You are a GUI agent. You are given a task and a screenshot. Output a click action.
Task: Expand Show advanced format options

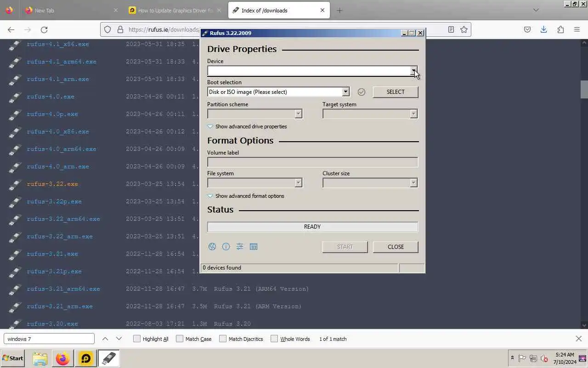coord(246,196)
